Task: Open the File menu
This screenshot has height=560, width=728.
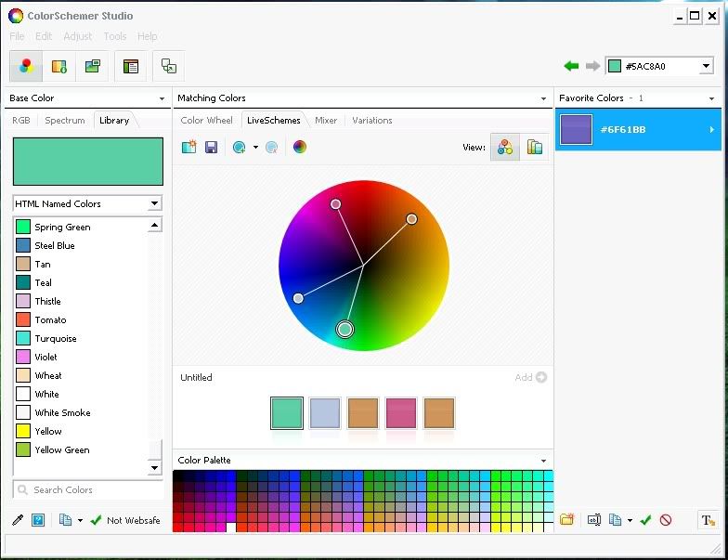Action: point(17,36)
